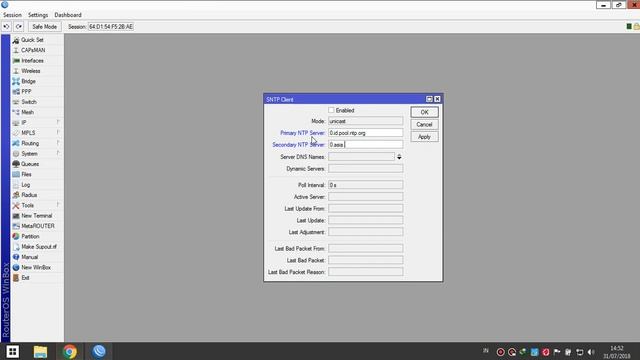Screen dimensions: 640x360
Task: Minimize the SNTP Client dialog window
Action: click(x=429, y=99)
